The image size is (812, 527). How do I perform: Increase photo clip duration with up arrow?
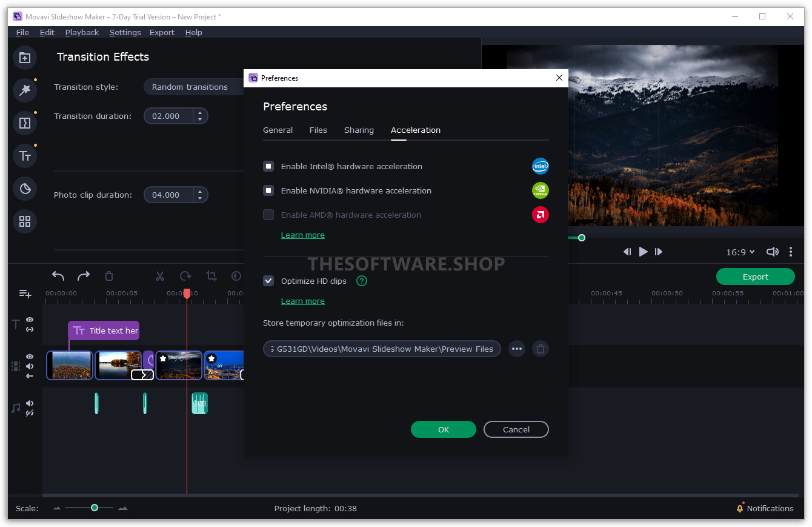pos(200,192)
